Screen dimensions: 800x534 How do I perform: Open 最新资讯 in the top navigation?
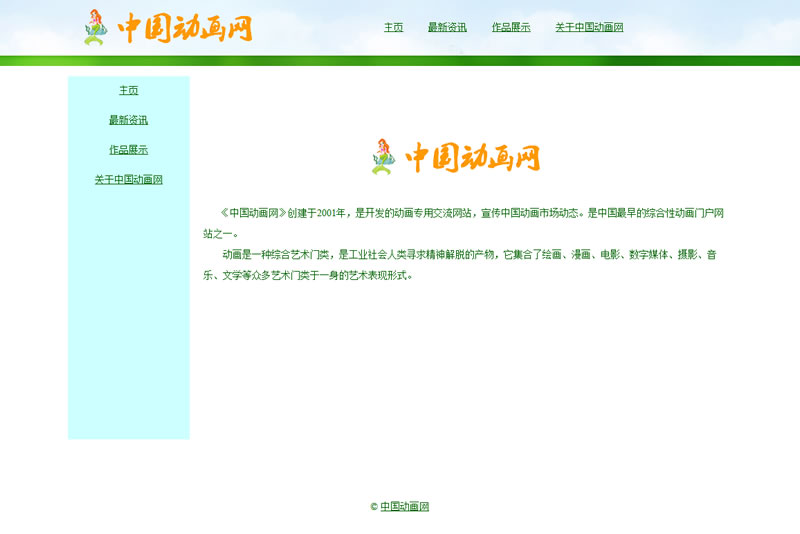pyautogui.click(x=447, y=28)
